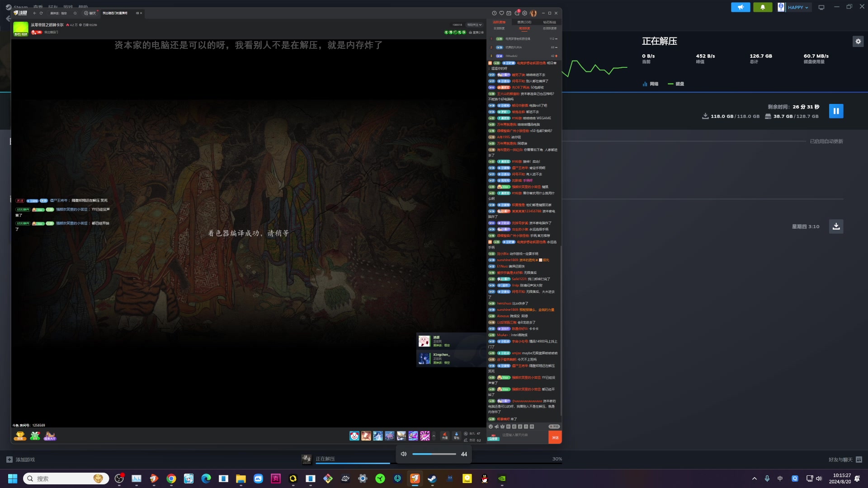
Task: Open Douyu watch history clock icon
Action: tap(494, 13)
